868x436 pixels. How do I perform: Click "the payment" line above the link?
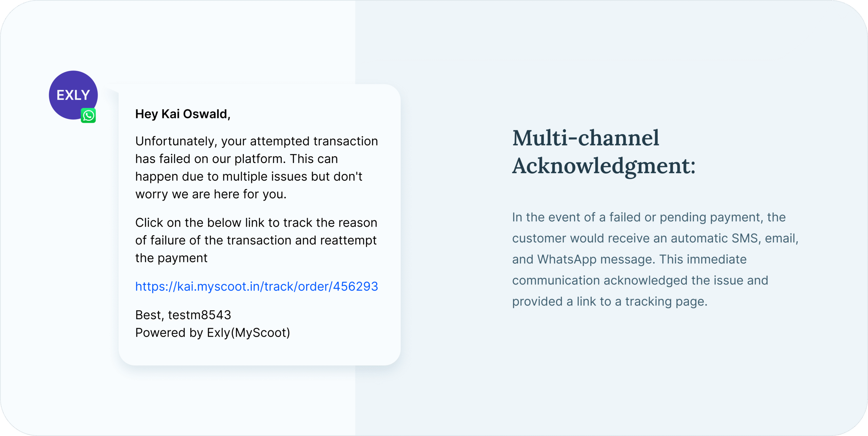[x=171, y=258]
